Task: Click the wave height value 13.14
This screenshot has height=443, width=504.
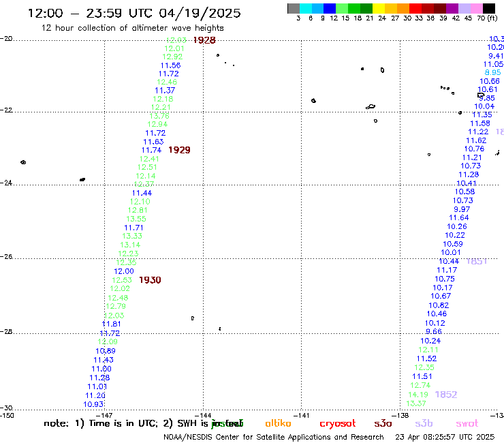Action: click(130, 245)
